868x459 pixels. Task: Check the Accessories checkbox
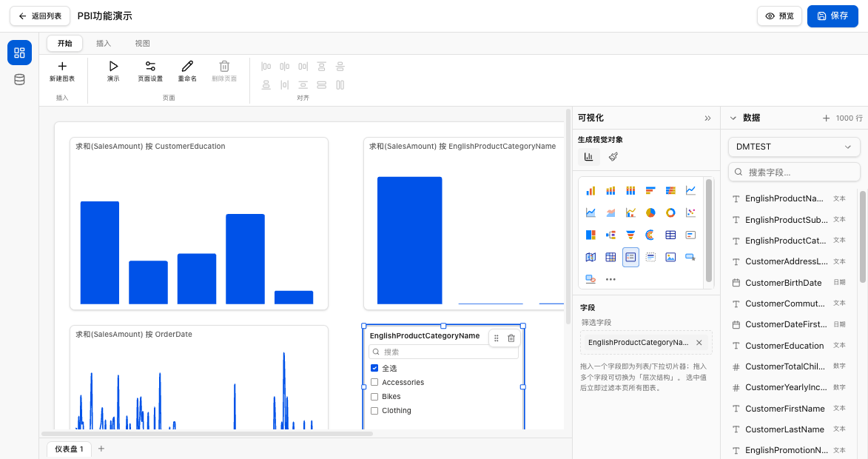pyautogui.click(x=374, y=382)
